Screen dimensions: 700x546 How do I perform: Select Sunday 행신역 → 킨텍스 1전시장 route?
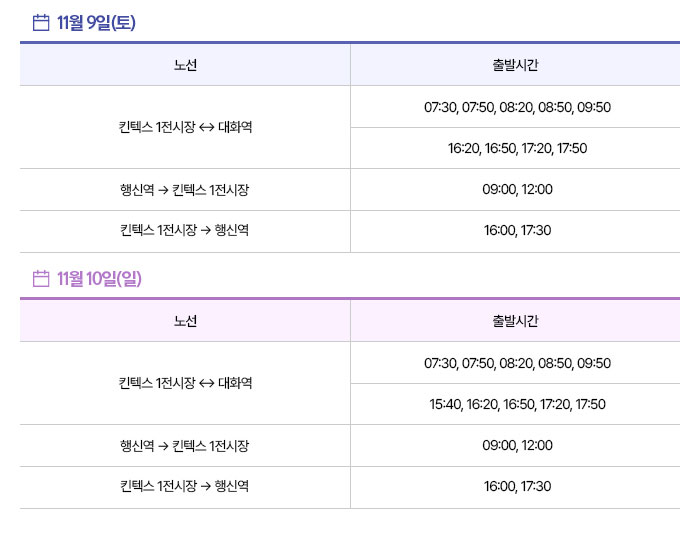tap(184, 446)
